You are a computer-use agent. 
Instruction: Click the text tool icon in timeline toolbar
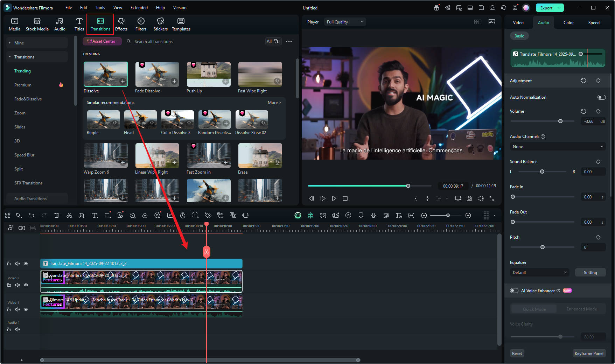coord(95,215)
